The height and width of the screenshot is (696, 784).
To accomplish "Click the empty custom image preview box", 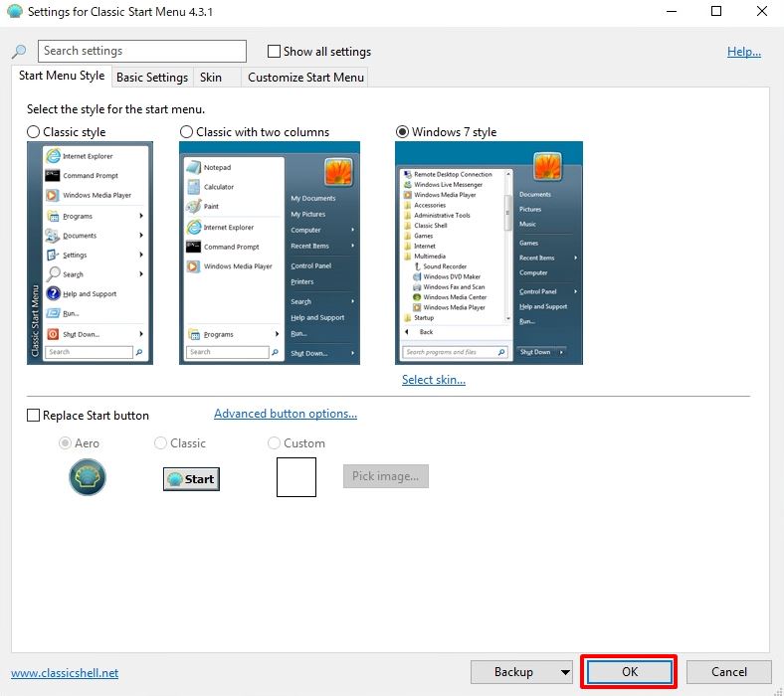I will [x=296, y=477].
